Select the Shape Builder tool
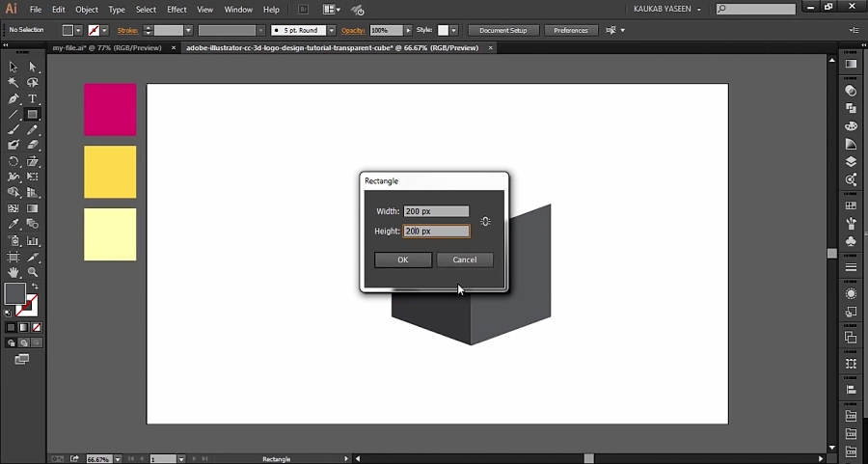This screenshot has width=868, height=464. pyautogui.click(x=14, y=193)
